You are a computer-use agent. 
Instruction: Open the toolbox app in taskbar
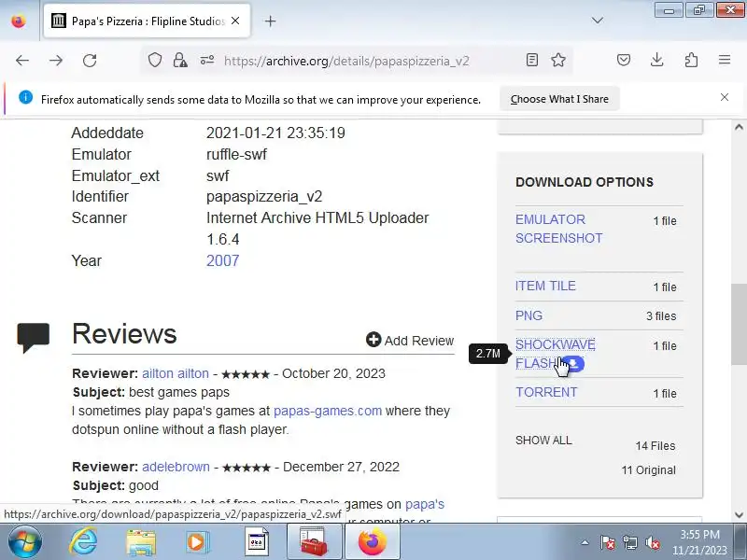pyautogui.click(x=314, y=542)
